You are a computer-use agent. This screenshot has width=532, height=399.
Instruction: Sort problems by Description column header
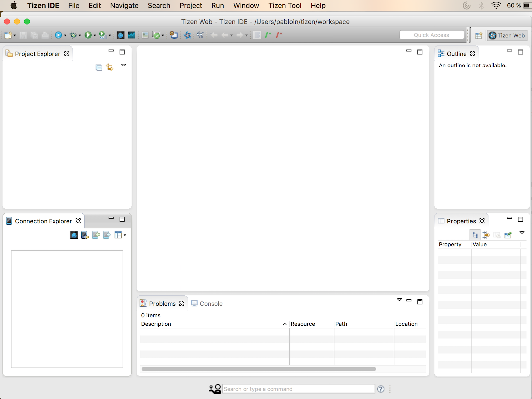pos(214,324)
